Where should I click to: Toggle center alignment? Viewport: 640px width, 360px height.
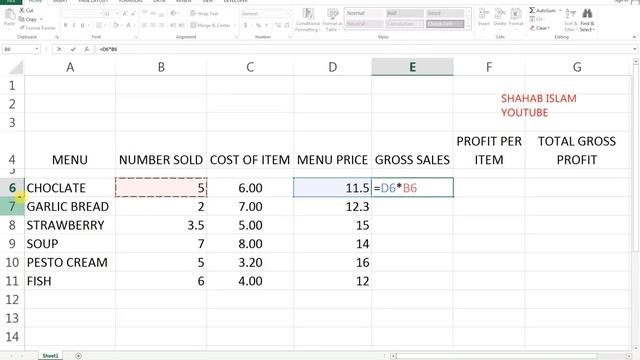(153, 25)
